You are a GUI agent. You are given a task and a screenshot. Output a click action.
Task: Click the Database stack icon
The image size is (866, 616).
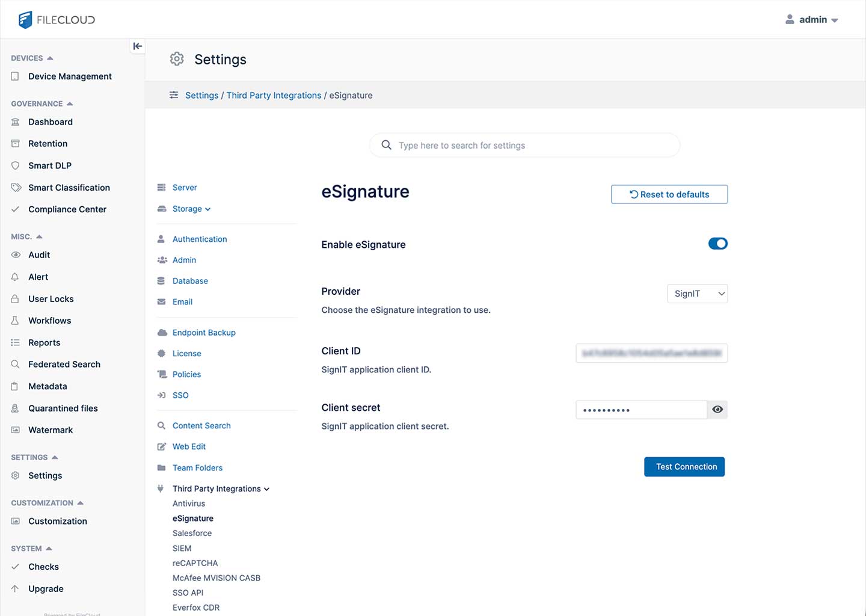tap(161, 281)
